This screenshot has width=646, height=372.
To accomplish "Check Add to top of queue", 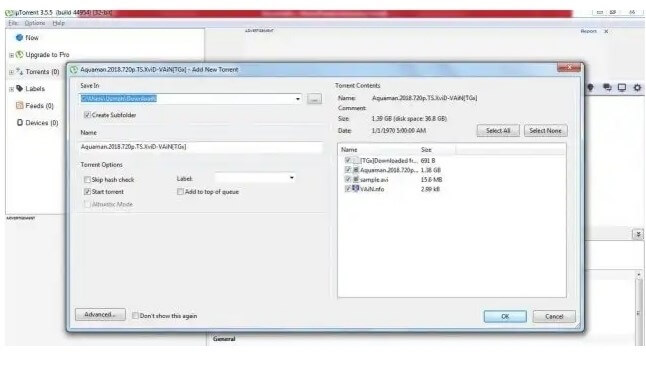I will pos(180,192).
